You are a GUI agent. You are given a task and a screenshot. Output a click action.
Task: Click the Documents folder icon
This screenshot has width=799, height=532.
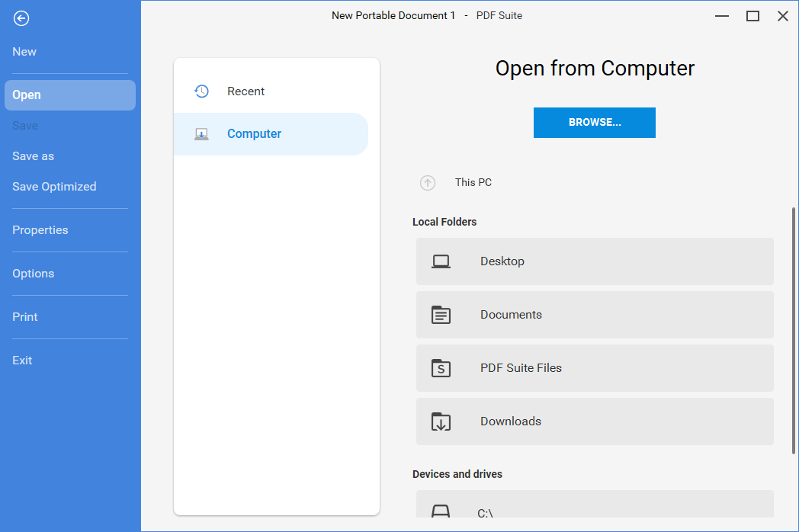point(441,315)
